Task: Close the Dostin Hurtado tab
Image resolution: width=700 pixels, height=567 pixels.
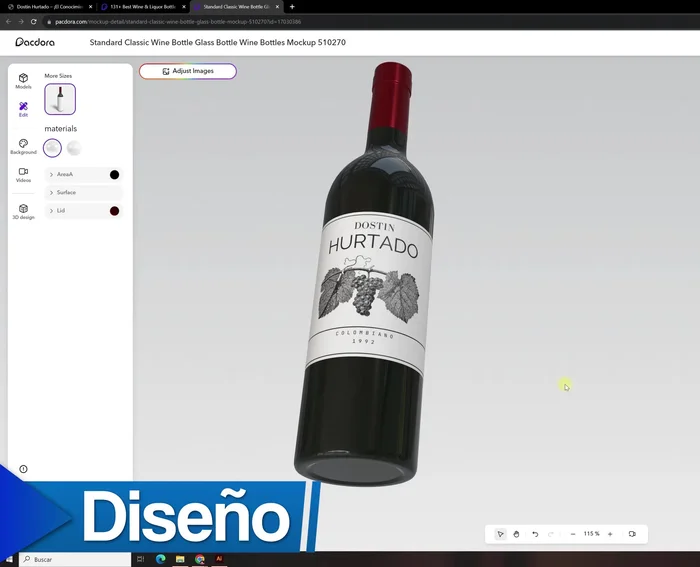Action: [x=91, y=7]
